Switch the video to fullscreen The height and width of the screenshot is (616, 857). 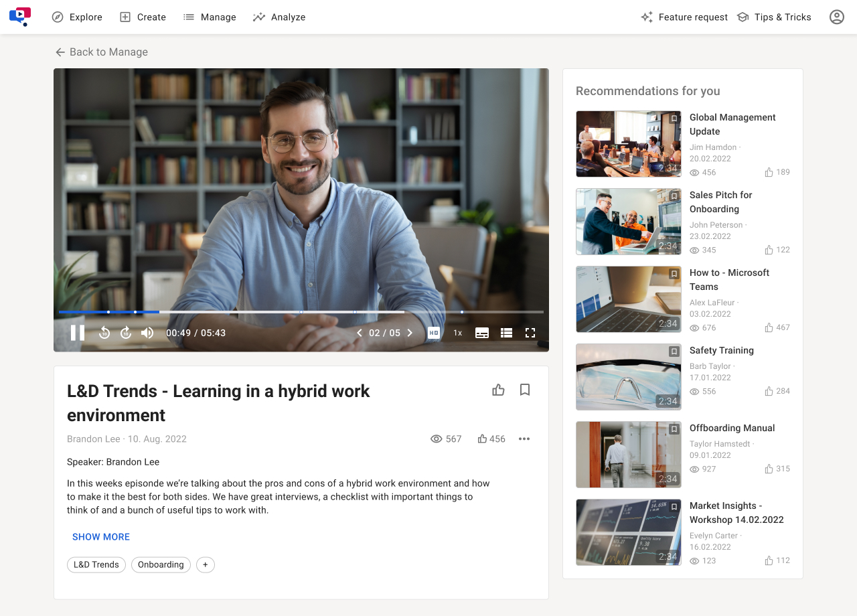pyautogui.click(x=530, y=333)
